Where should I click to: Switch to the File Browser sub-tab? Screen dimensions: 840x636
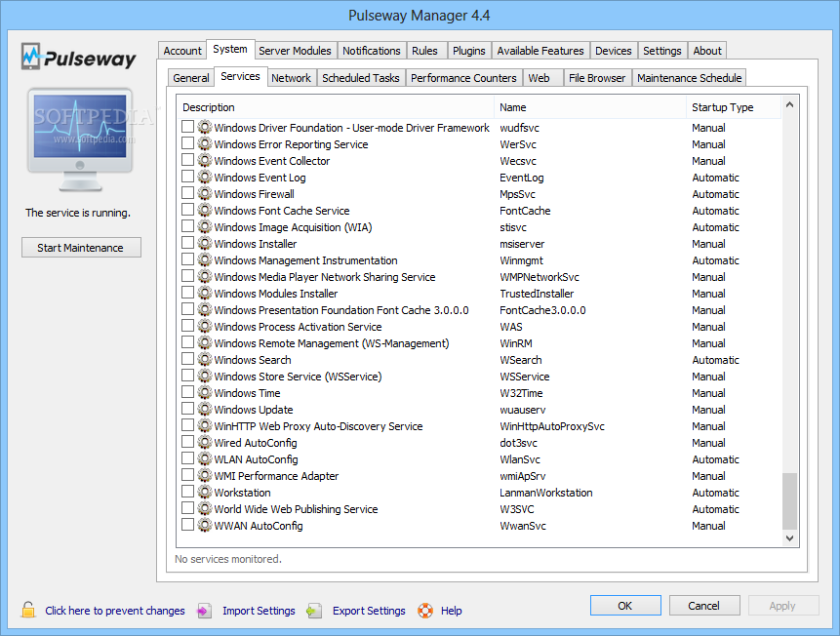point(597,78)
